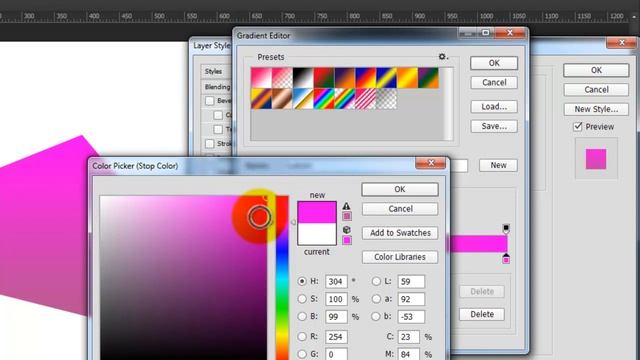Click the web-safe color swatch below cube
Viewport: 640px width, 360px height.
coord(347,240)
